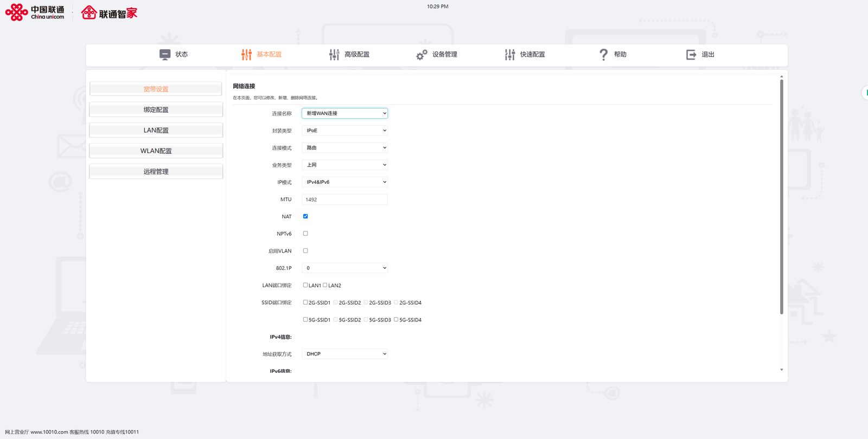The image size is (868, 439).
Task: Check the LAN2 port binding box
Action: click(325, 285)
